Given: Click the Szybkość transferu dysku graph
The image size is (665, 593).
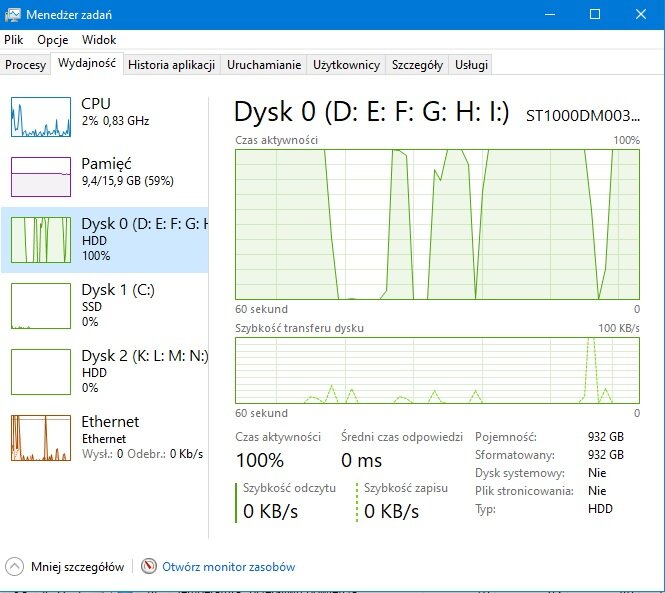Looking at the screenshot, I should coord(437,370).
